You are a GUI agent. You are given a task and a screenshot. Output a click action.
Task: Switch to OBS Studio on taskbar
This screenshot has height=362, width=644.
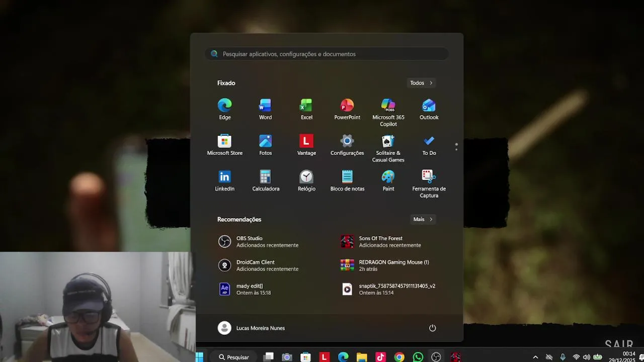(x=436, y=357)
